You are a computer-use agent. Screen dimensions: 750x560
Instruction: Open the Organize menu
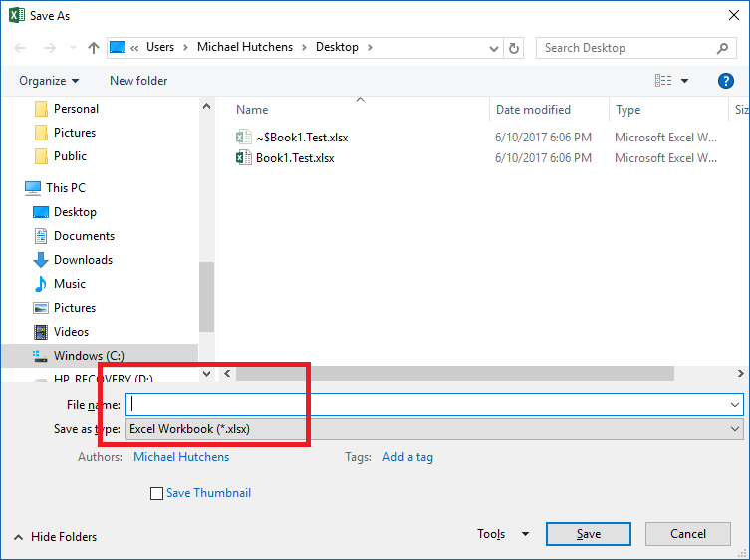point(49,81)
